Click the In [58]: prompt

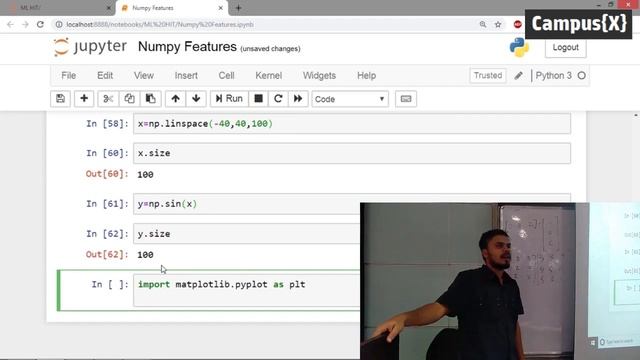(107, 124)
